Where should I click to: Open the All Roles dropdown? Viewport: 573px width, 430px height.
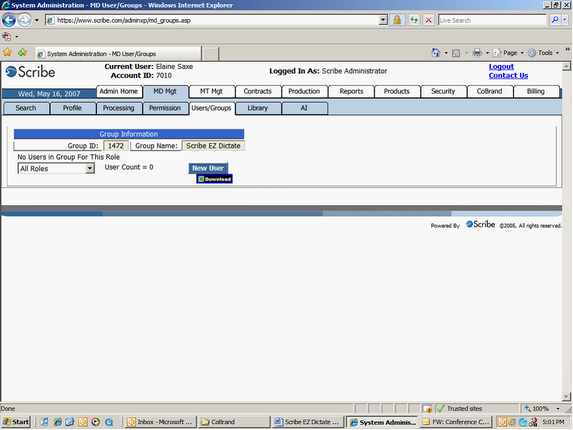56,168
